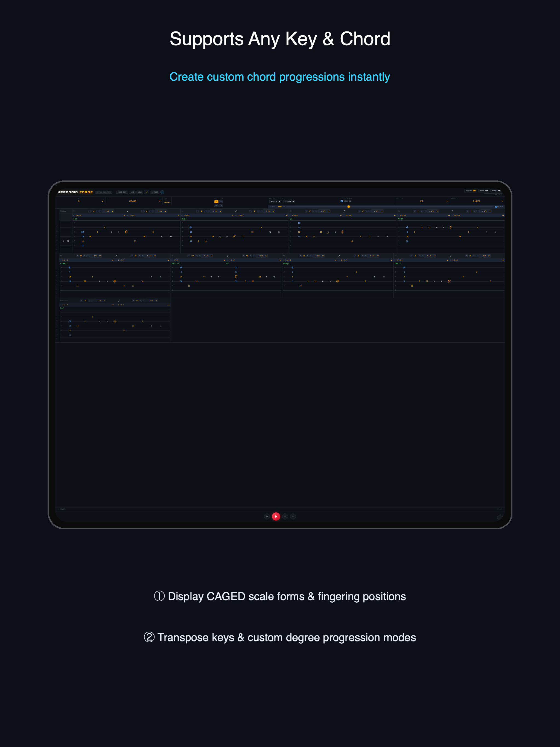The width and height of the screenshot is (560, 747).
Task: Click the Fm7 chord label in M1
Action: point(75,219)
